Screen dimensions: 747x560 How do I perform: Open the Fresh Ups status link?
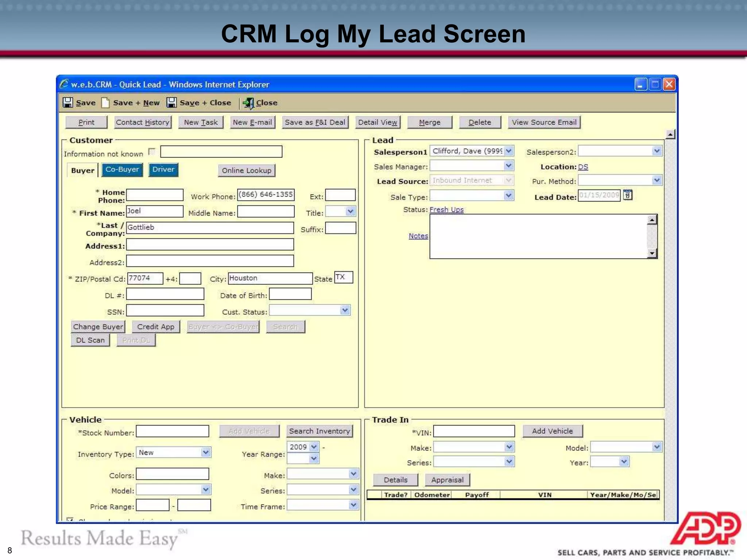[x=446, y=210]
